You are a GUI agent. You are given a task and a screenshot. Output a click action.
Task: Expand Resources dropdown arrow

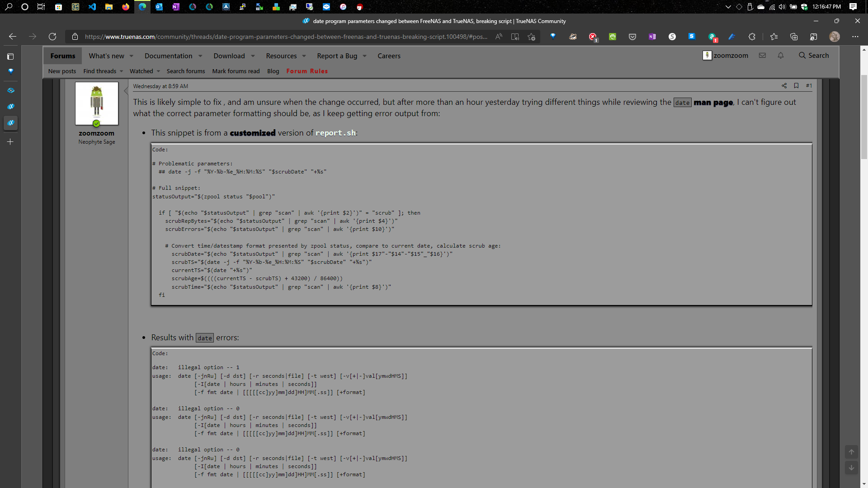click(304, 56)
